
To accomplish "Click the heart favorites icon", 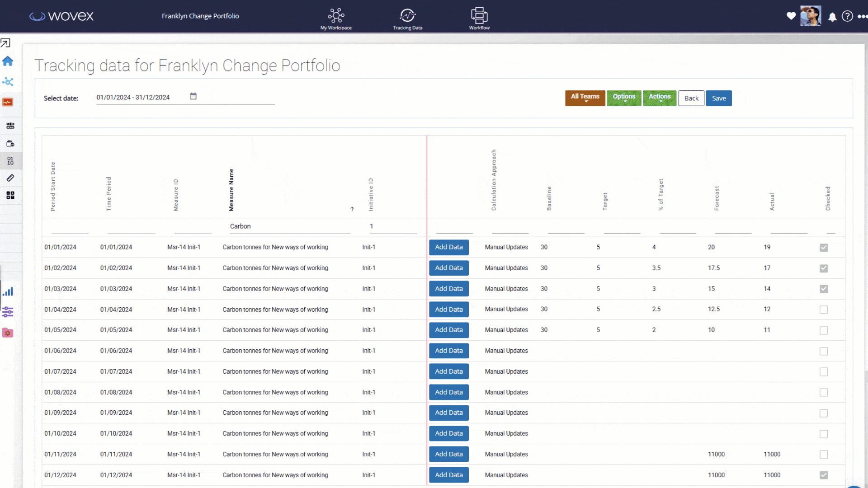I will click(x=791, y=16).
